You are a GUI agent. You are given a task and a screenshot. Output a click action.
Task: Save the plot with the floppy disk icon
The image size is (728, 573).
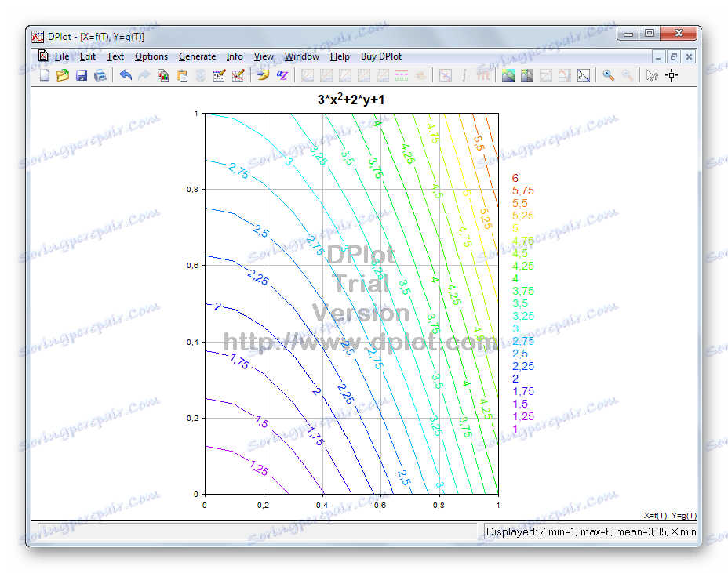[x=82, y=75]
